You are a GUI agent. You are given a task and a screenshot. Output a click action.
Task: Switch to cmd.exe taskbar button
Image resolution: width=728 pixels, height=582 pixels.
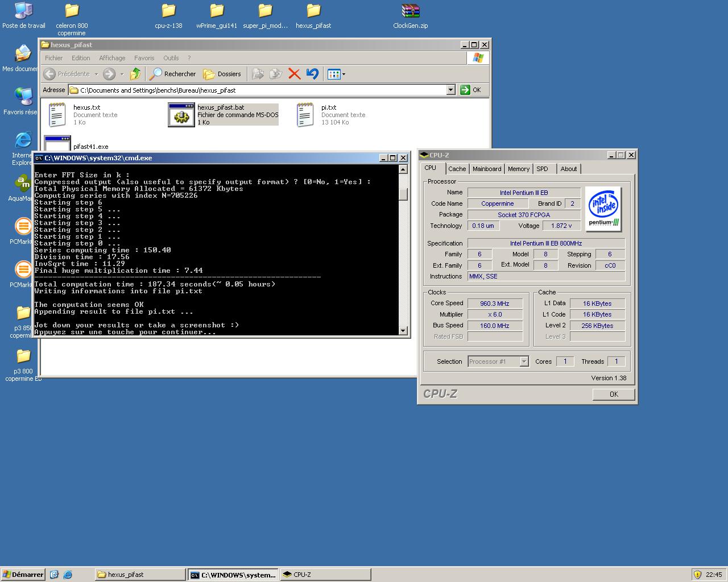[233, 575]
